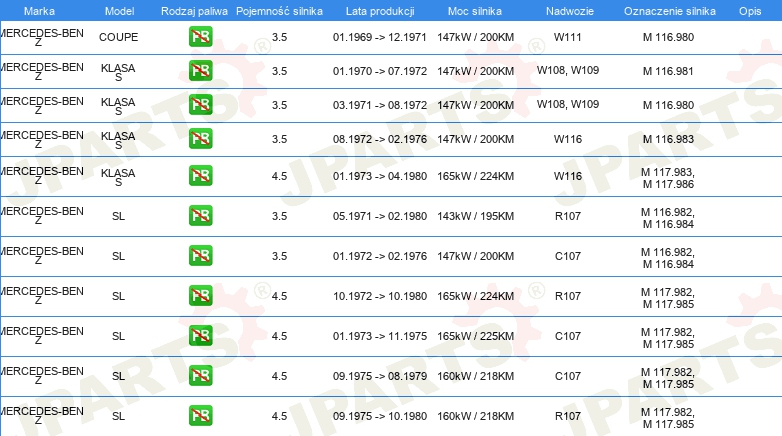Click the Opis column header
Screen dimensions: 782x436
tap(750, 11)
